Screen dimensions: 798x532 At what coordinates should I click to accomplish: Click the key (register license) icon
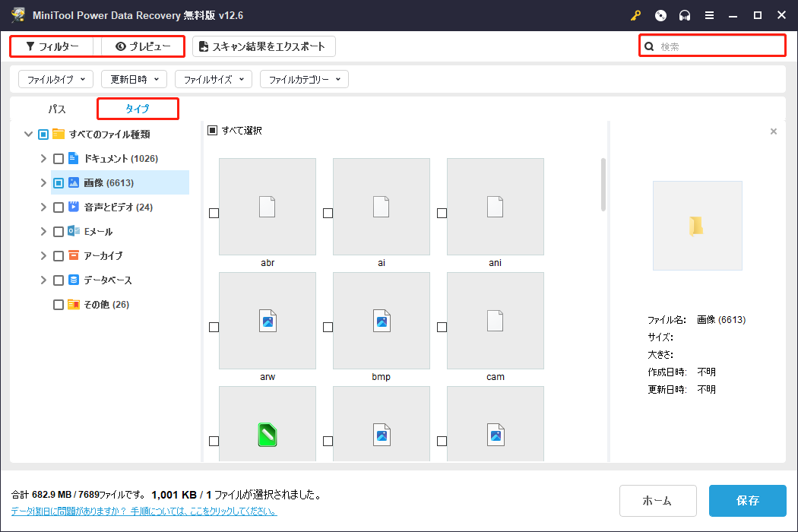635,15
